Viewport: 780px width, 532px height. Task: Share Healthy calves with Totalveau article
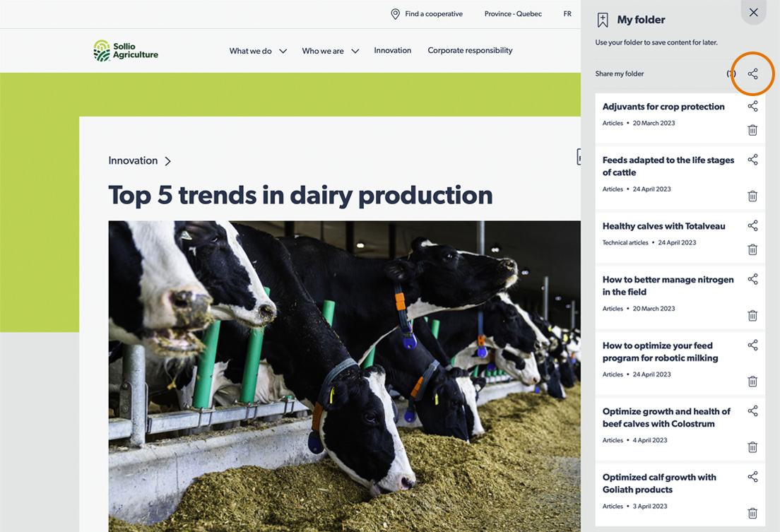752,226
